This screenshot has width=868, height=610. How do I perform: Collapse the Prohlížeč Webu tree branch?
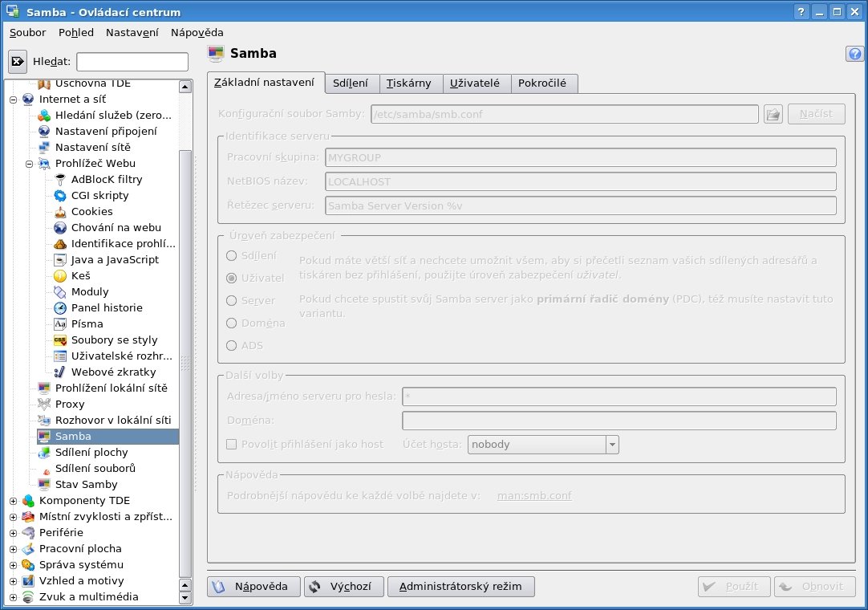pyautogui.click(x=30, y=164)
